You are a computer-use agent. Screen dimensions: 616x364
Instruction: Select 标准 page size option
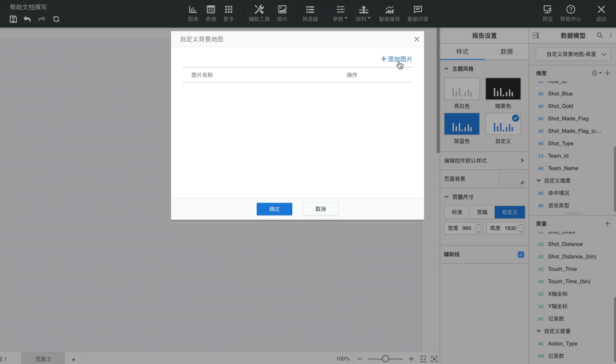(457, 212)
